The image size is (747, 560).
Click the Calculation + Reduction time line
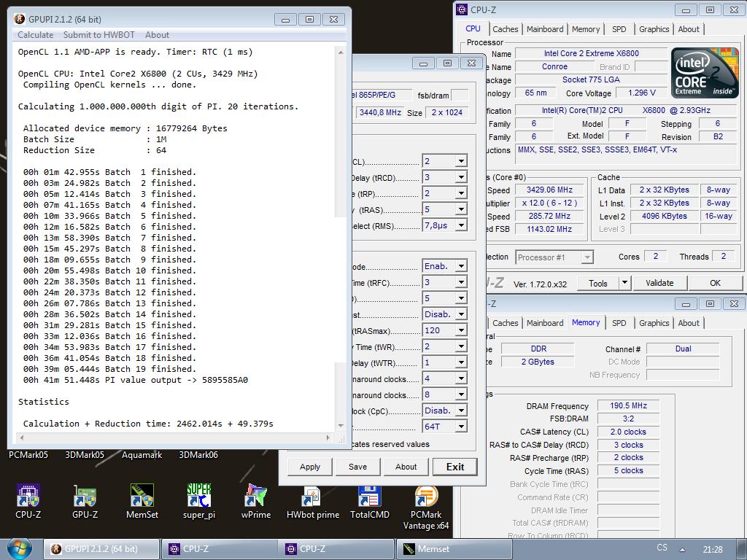pos(148,424)
